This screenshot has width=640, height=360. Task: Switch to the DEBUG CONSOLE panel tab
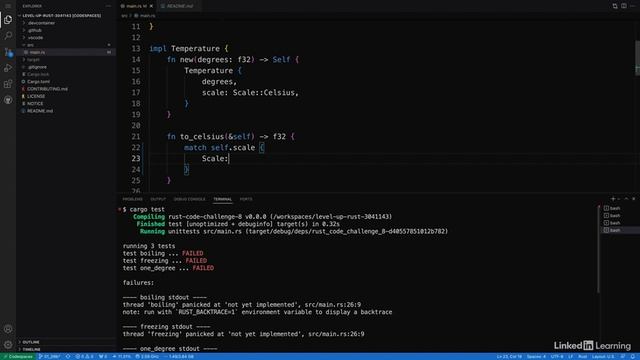[189, 199]
